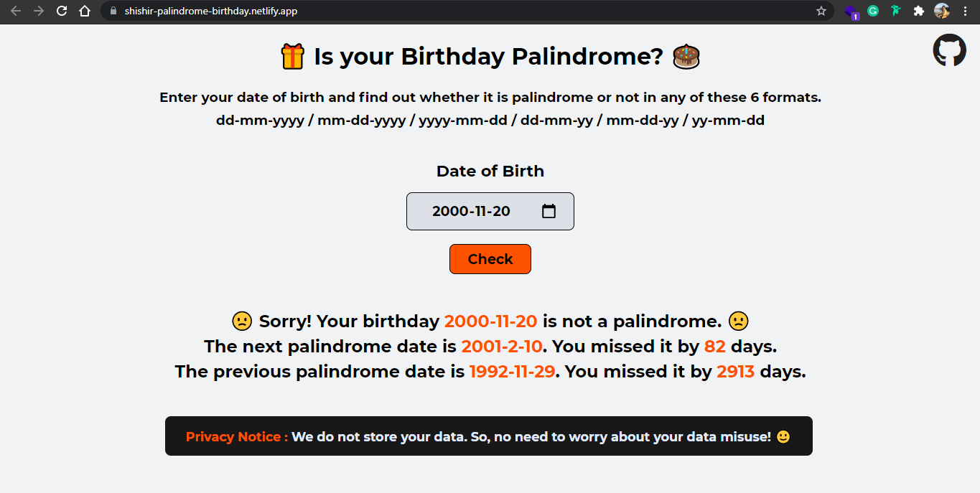Image resolution: width=980 pixels, height=493 pixels.
Task: Click the browser back arrow
Action: [15, 11]
